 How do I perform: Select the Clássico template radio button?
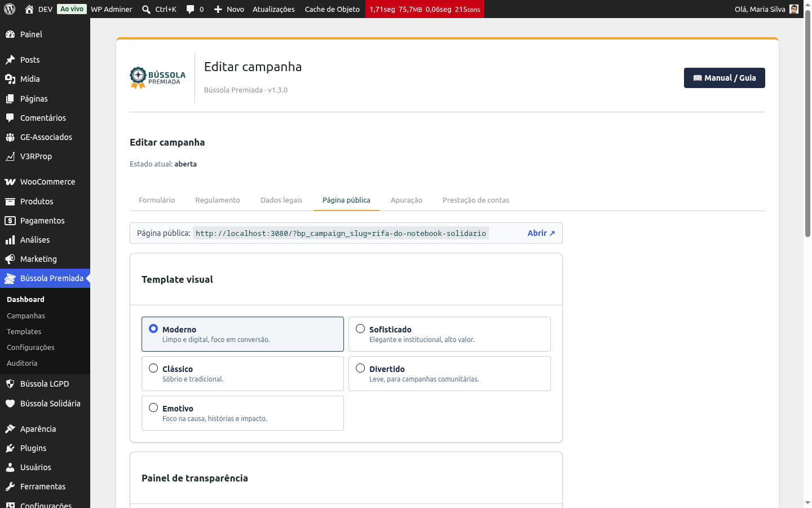pyautogui.click(x=153, y=368)
